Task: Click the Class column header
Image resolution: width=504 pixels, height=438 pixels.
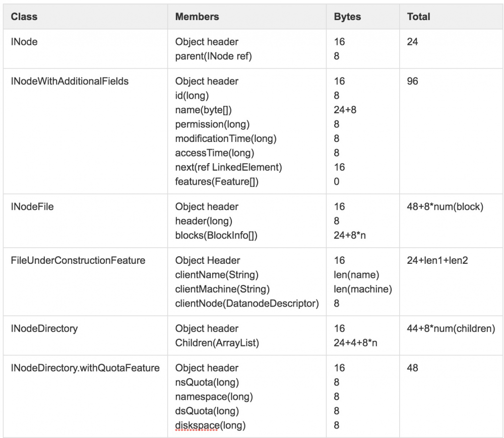Action: 24,17
